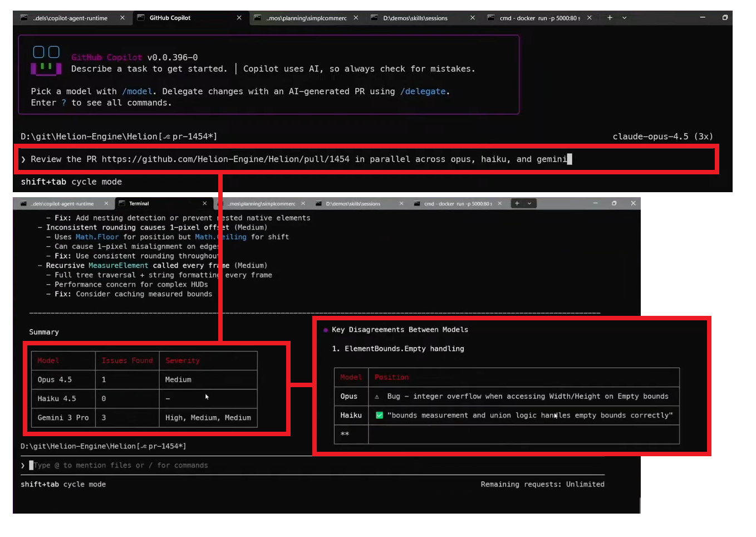The width and height of the screenshot is (756, 537).
Task: Click terminal icon on top window skills\sessions tab
Action: pos(375,18)
